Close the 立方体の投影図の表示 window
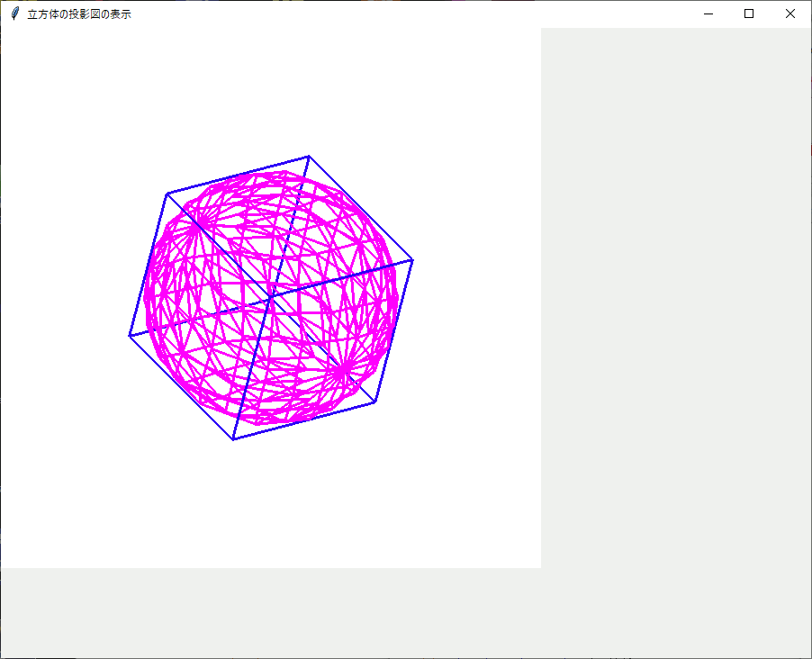Image resolution: width=812 pixels, height=659 pixels. coord(790,14)
